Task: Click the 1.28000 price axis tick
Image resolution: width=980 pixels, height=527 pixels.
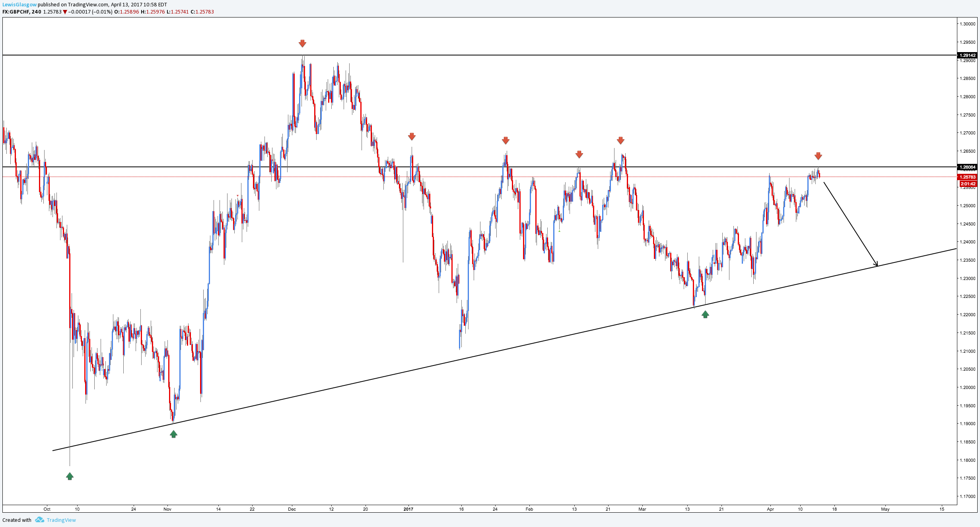Action: [x=967, y=97]
